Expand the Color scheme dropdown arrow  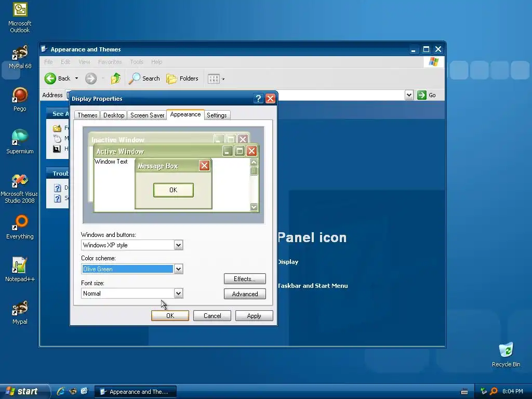[179, 269]
